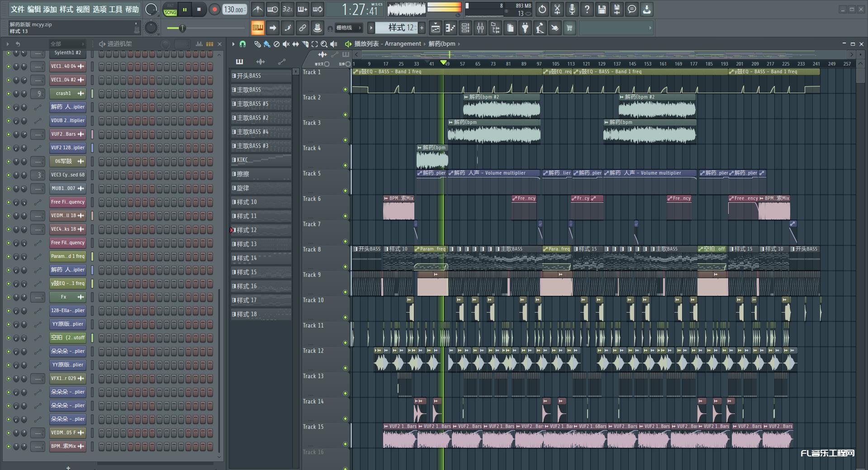868x470 pixels.
Task: Pause playback with the pause button
Action: click(185, 9)
